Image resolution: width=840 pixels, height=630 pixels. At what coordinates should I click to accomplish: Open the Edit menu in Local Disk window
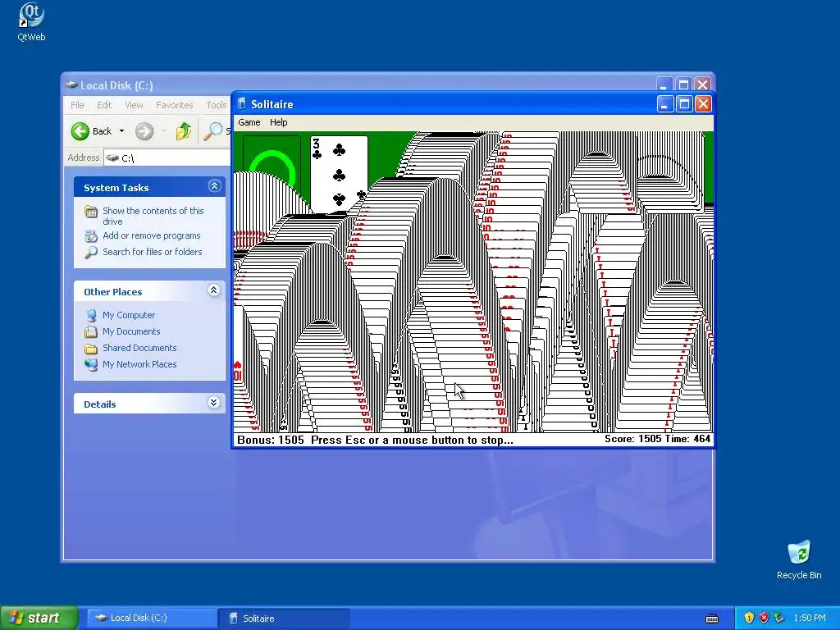[104, 105]
